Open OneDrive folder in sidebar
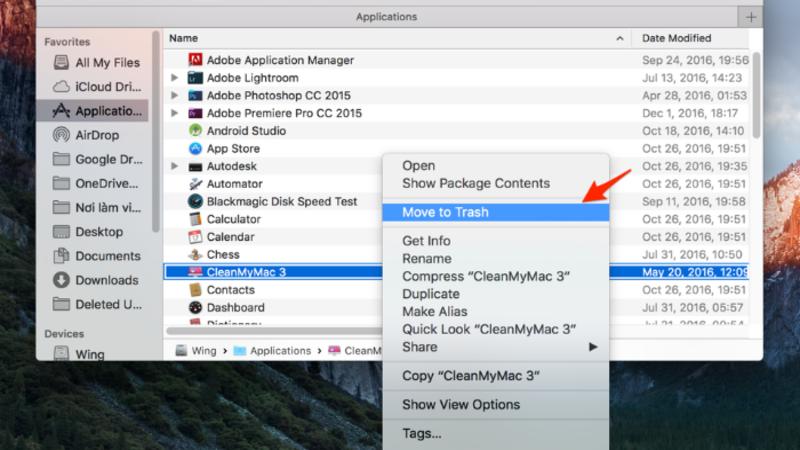Image resolution: width=800 pixels, height=450 pixels. pos(95,183)
